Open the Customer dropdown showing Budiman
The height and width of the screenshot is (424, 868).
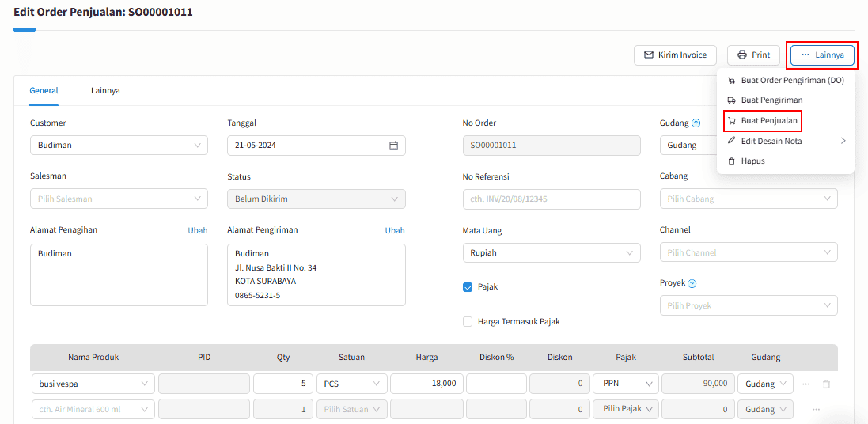pos(119,146)
